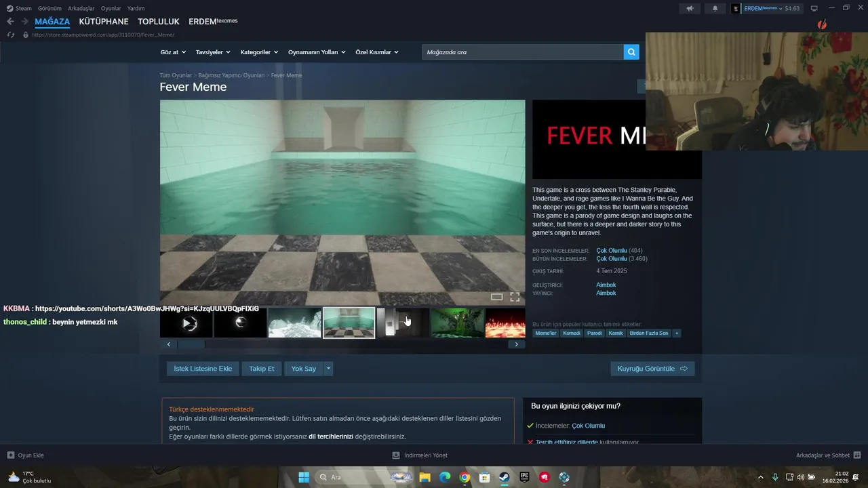This screenshot has height=488, width=868.
Task: Open Arkadaşlar ve Sohbet friends list
Action: [x=828, y=455]
